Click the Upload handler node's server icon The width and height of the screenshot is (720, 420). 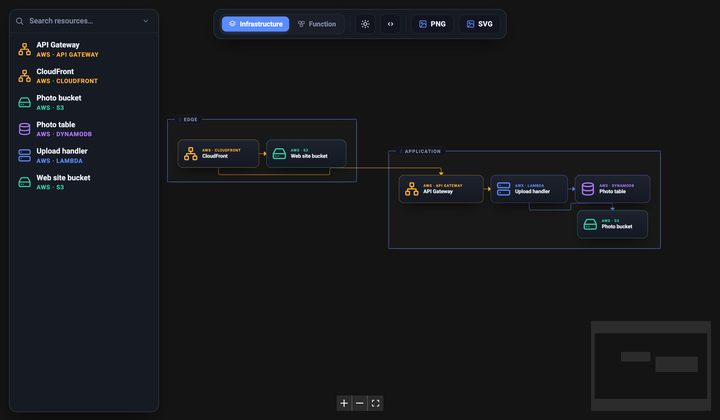(x=504, y=189)
